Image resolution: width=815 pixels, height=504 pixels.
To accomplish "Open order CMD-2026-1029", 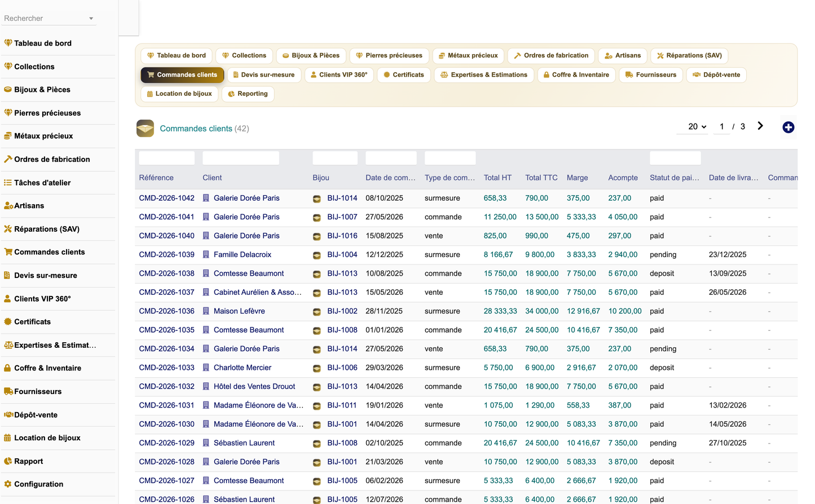I will [166, 443].
